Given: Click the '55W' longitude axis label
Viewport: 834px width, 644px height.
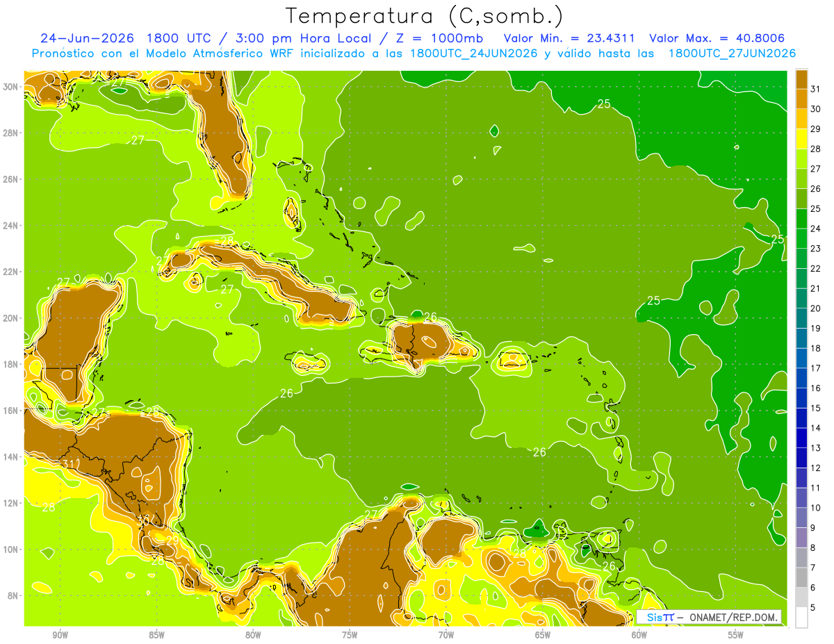Looking at the screenshot, I should [736, 635].
